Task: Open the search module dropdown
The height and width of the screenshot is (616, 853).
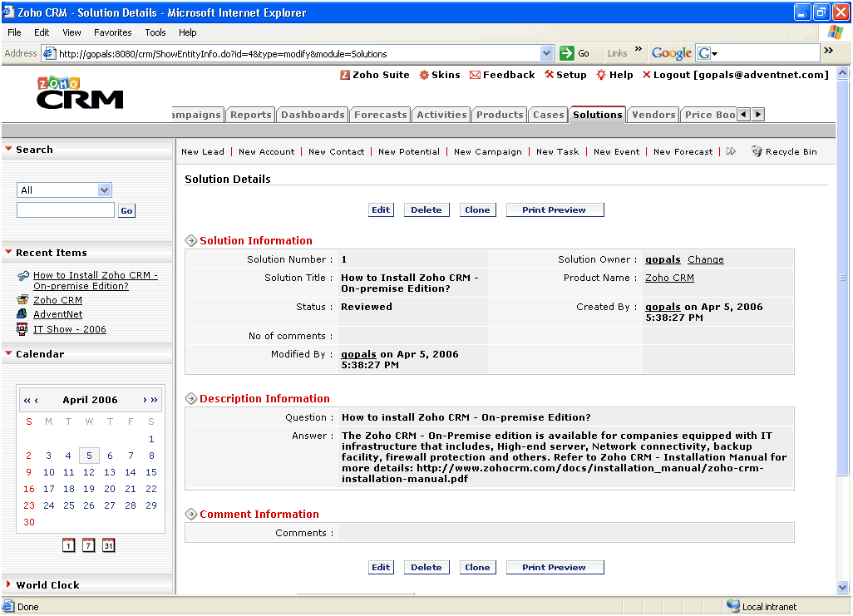Action: (x=104, y=190)
